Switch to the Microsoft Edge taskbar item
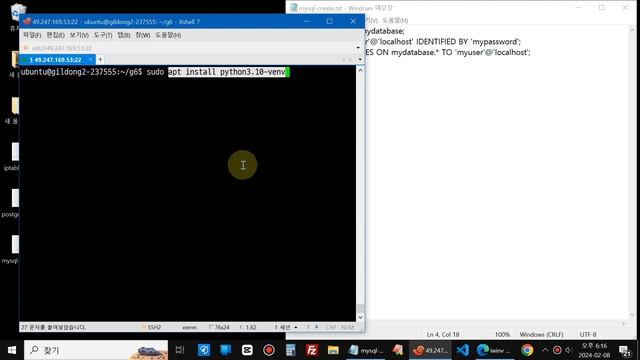640x360 pixels. (494, 350)
